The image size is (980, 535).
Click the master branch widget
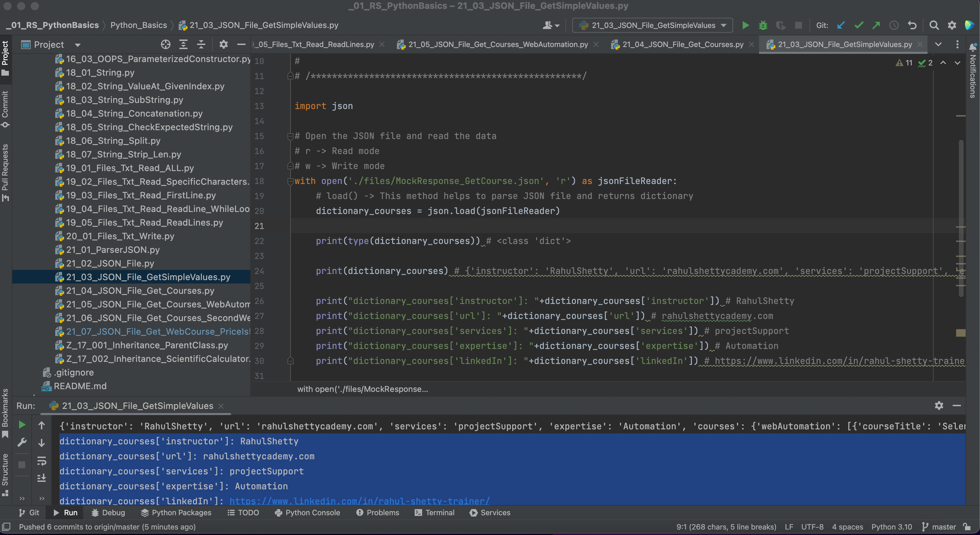939,526
